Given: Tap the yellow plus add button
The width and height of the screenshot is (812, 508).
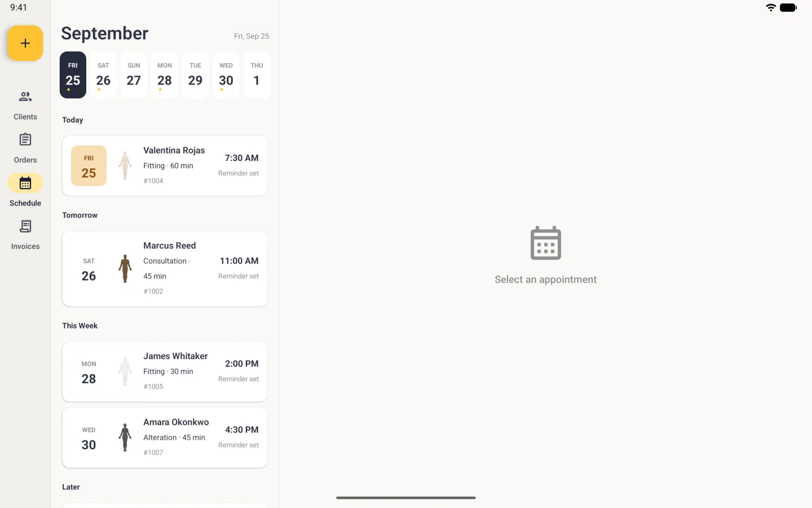Looking at the screenshot, I should 25,43.
